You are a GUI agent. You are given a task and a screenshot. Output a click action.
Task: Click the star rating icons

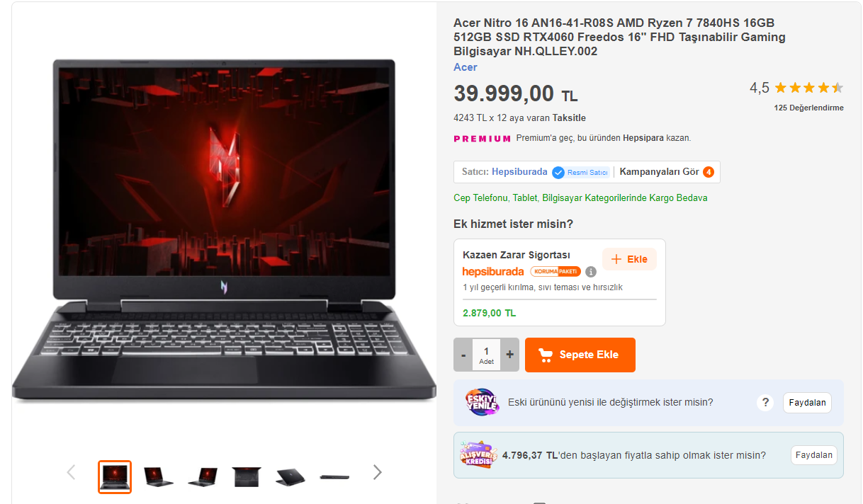(x=808, y=88)
